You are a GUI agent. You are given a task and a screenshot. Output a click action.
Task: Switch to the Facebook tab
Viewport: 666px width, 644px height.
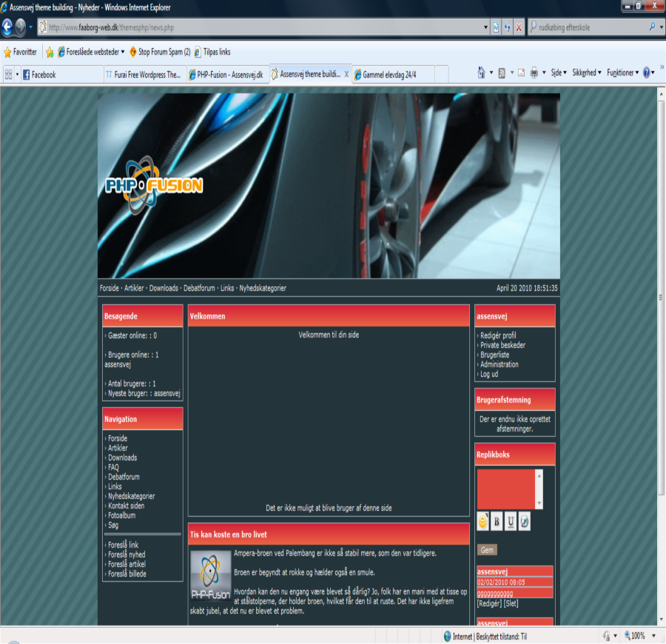[62, 75]
